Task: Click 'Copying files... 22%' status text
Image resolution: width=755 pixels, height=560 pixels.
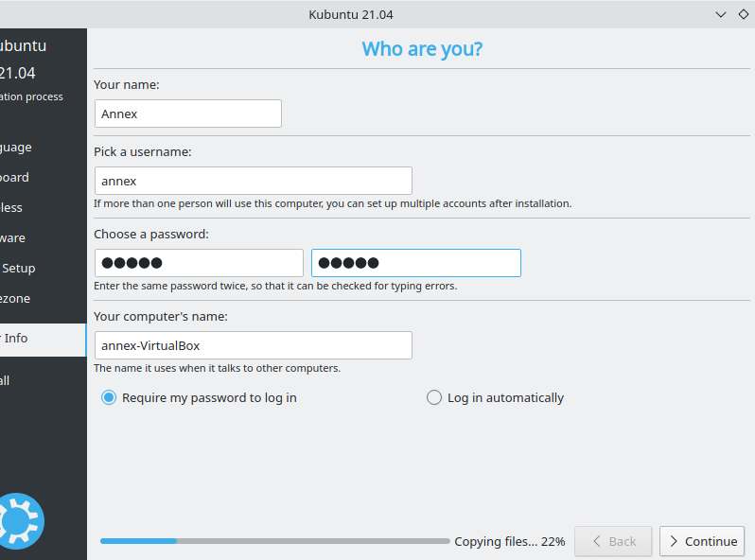Action: (x=509, y=542)
